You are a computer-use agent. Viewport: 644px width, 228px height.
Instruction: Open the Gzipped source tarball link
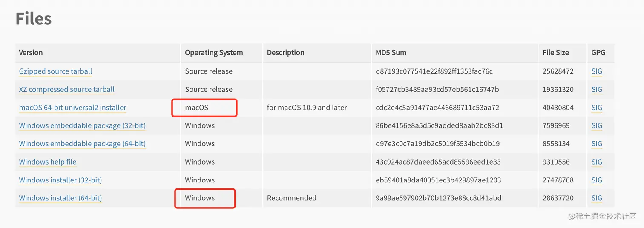tap(55, 71)
